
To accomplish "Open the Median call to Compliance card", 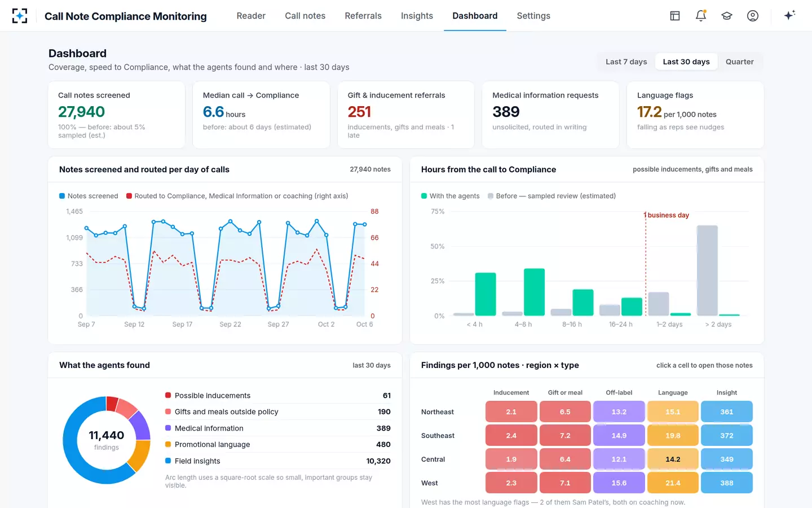I will pos(261,115).
